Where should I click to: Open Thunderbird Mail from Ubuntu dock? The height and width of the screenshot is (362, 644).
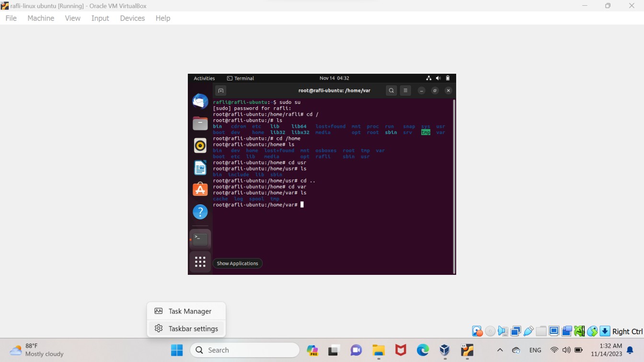pyautogui.click(x=200, y=101)
